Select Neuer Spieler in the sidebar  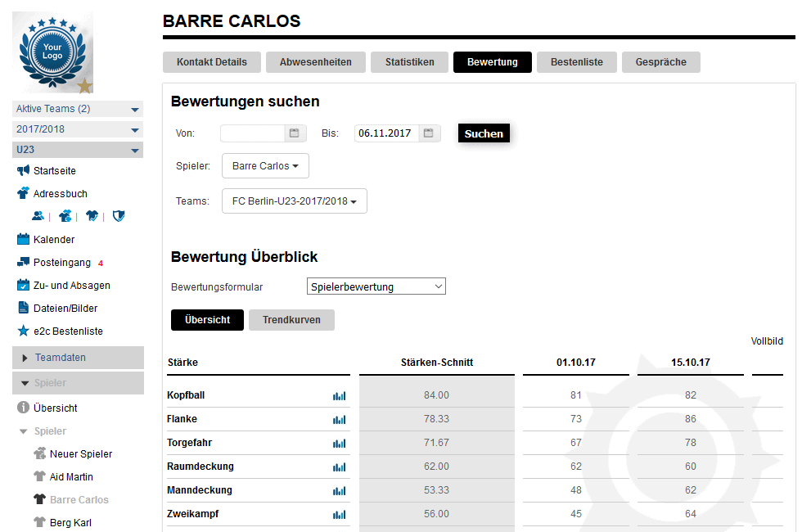click(x=81, y=453)
